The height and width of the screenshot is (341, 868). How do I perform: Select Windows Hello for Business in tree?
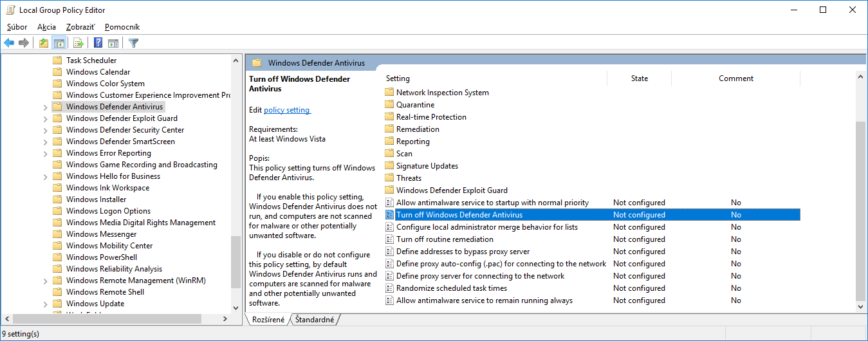113,176
